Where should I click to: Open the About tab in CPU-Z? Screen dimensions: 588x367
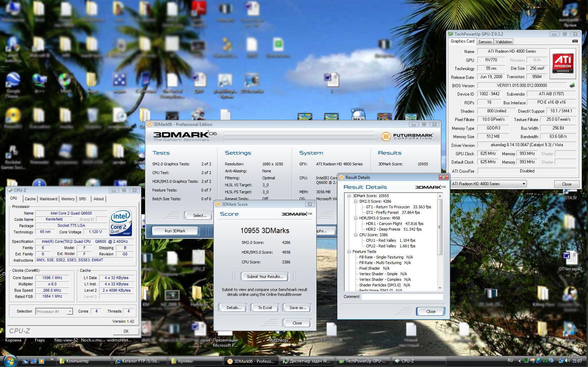(x=98, y=199)
